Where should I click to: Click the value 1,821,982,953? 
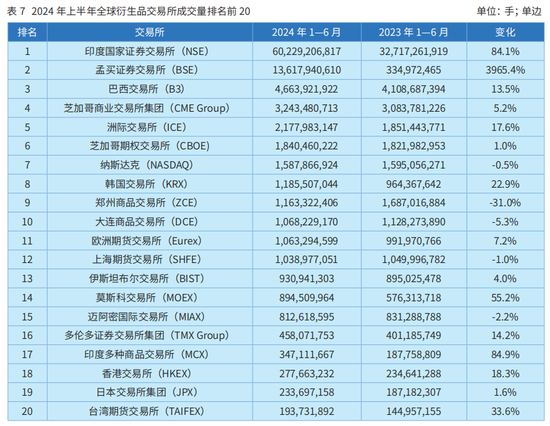tap(414, 146)
